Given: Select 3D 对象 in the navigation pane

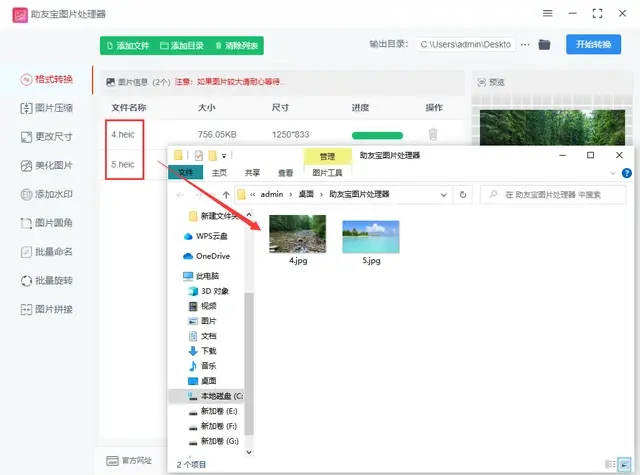Looking at the screenshot, I should (x=208, y=291).
